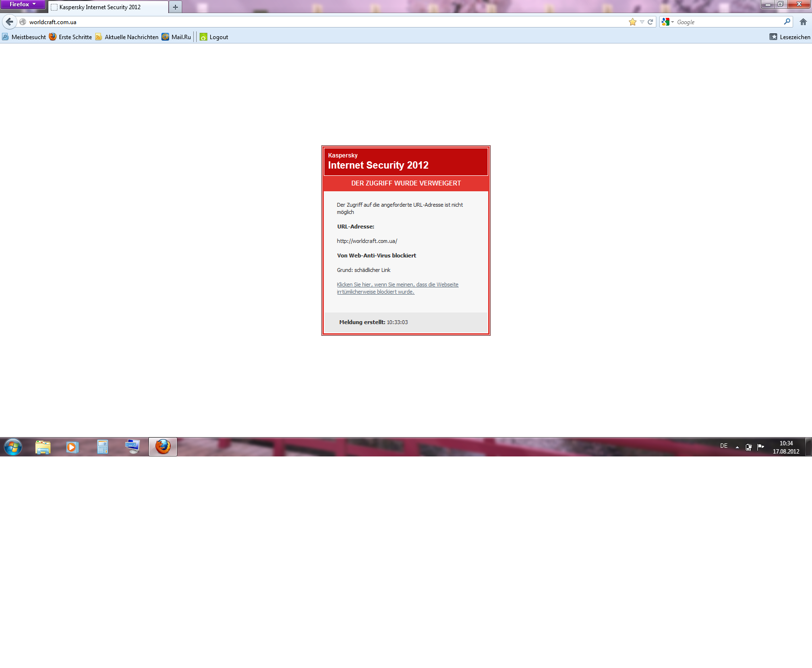Click the Show desktop strip at the taskbar end

point(809,447)
